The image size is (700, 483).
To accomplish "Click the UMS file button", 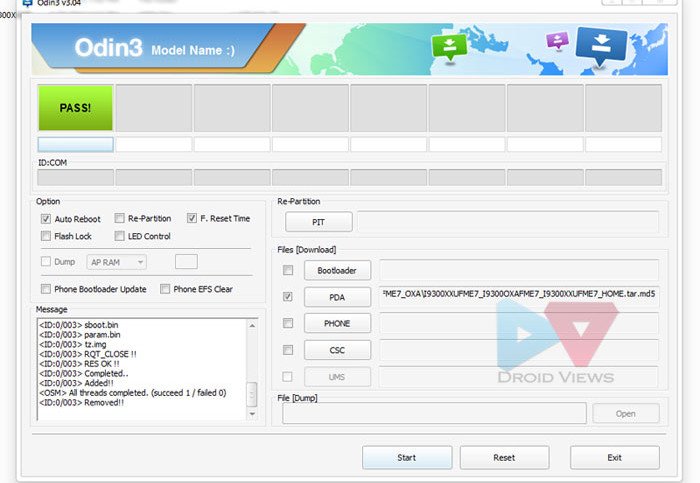I will 337,377.
